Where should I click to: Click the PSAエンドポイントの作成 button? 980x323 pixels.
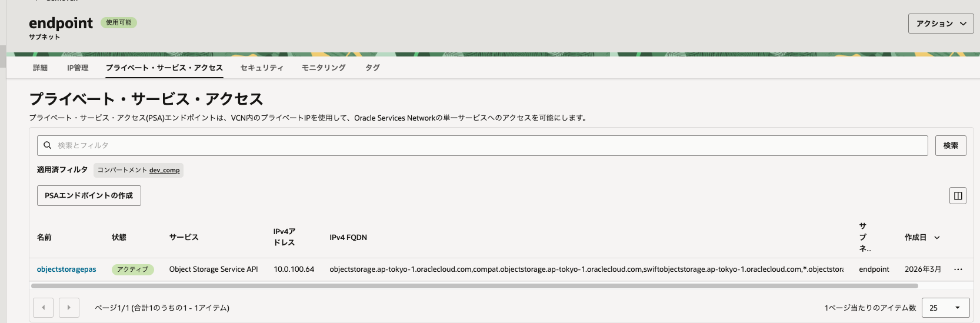(x=89, y=196)
